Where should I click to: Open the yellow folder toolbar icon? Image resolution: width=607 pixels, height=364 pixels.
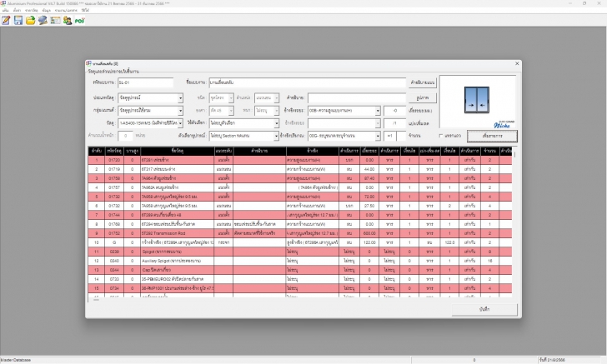click(30, 21)
